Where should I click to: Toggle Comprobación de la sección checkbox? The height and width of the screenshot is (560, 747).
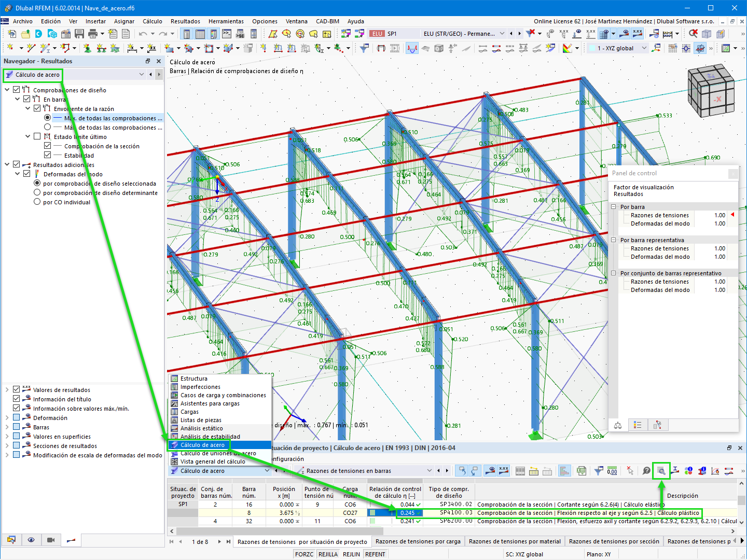(47, 146)
